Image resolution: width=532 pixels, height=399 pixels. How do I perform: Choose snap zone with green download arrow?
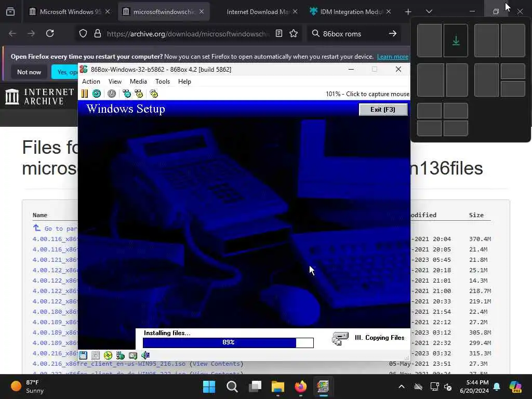tap(456, 41)
